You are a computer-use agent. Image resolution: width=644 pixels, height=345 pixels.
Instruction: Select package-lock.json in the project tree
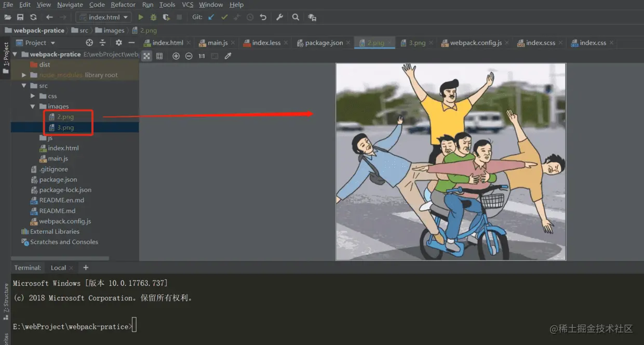(65, 190)
